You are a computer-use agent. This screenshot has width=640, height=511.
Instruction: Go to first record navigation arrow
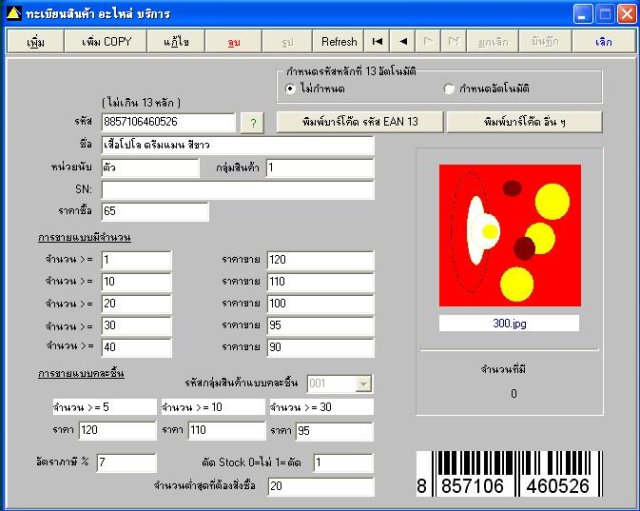point(377,41)
